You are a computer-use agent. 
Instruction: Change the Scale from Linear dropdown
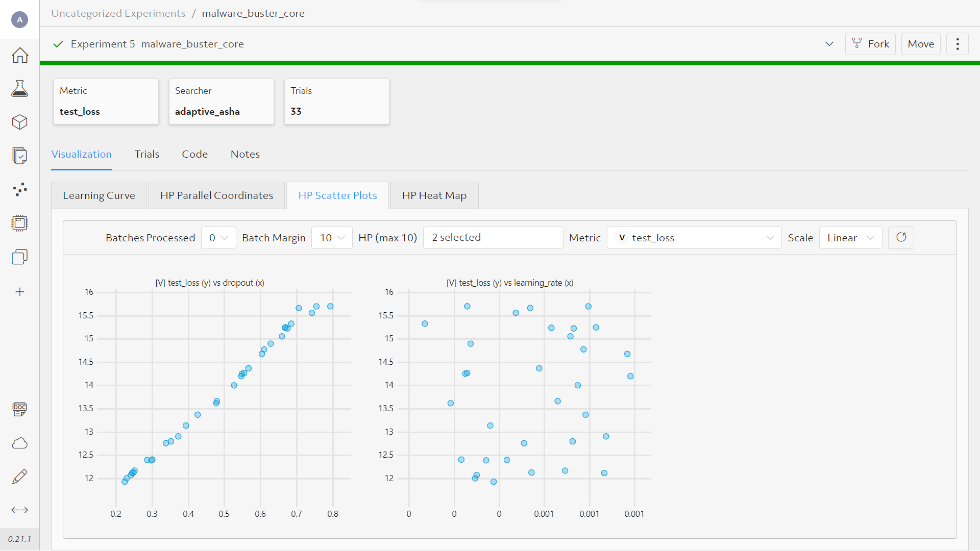pyautogui.click(x=850, y=237)
